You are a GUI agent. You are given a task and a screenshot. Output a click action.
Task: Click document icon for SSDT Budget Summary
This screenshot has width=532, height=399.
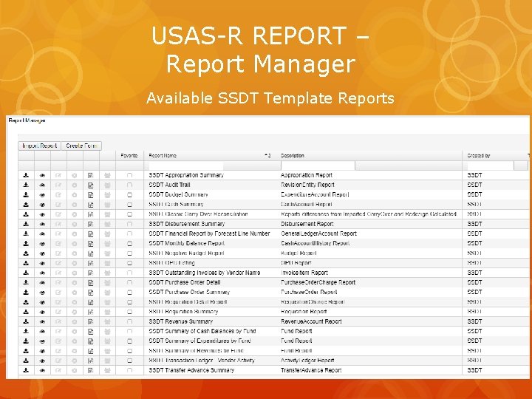91,195
